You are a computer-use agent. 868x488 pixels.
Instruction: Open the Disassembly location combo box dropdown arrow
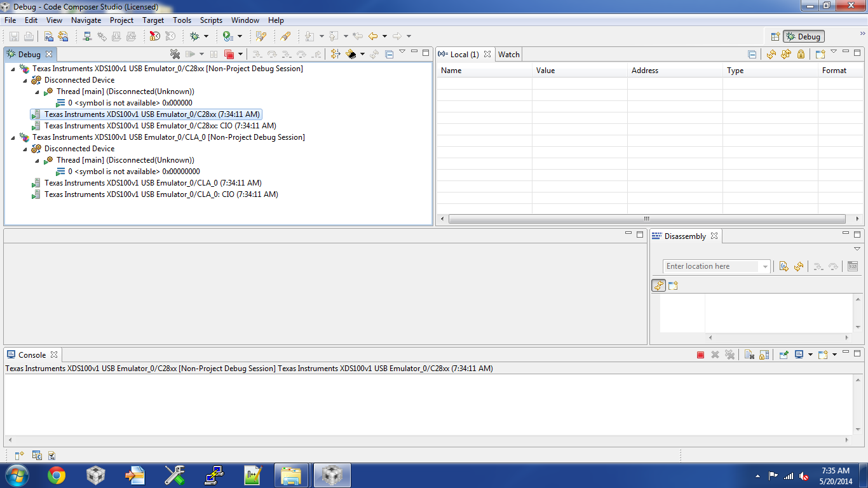point(765,267)
